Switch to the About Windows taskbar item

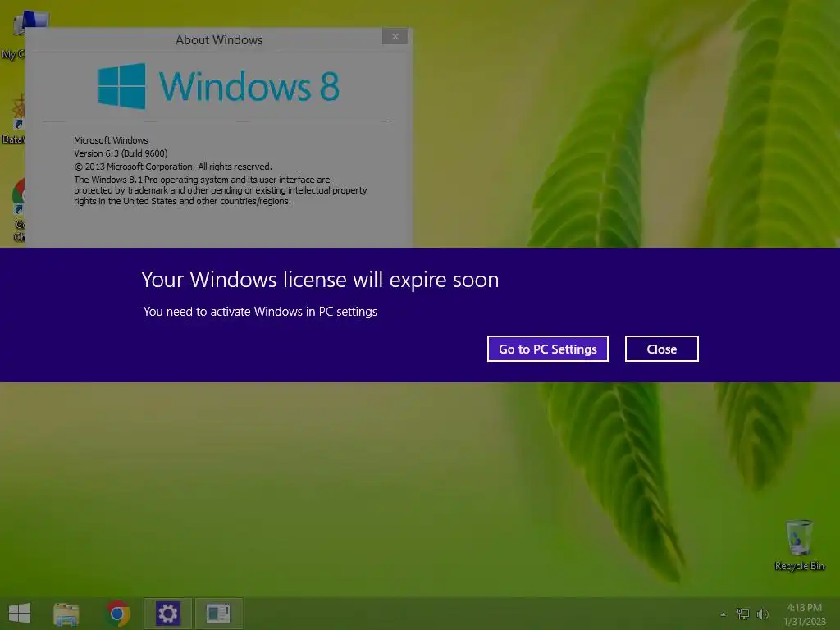218,614
